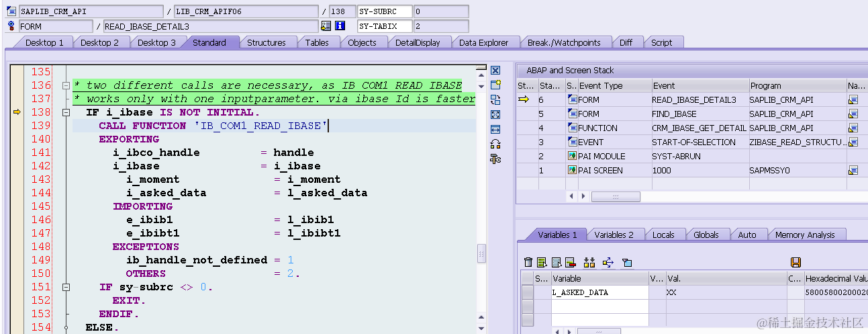Click the navigate icon left of the info icon

tap(326, 26)
